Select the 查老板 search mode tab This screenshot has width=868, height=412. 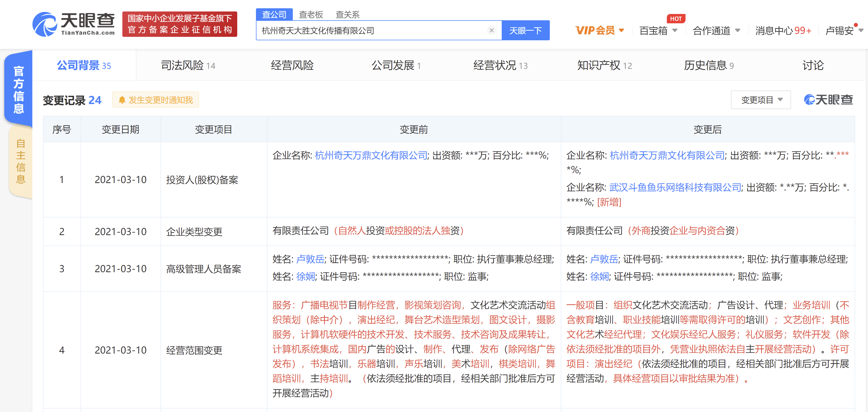click(x=311, y=14)
